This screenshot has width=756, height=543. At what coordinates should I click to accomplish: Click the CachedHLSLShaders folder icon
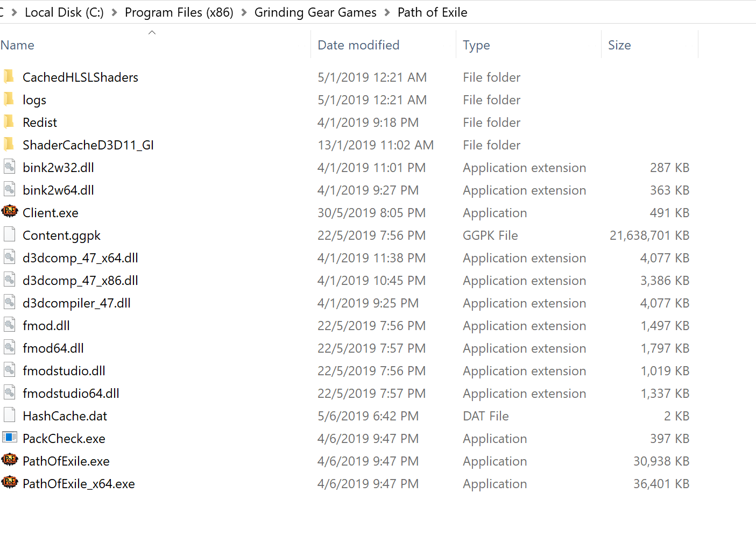pos(9,77)
